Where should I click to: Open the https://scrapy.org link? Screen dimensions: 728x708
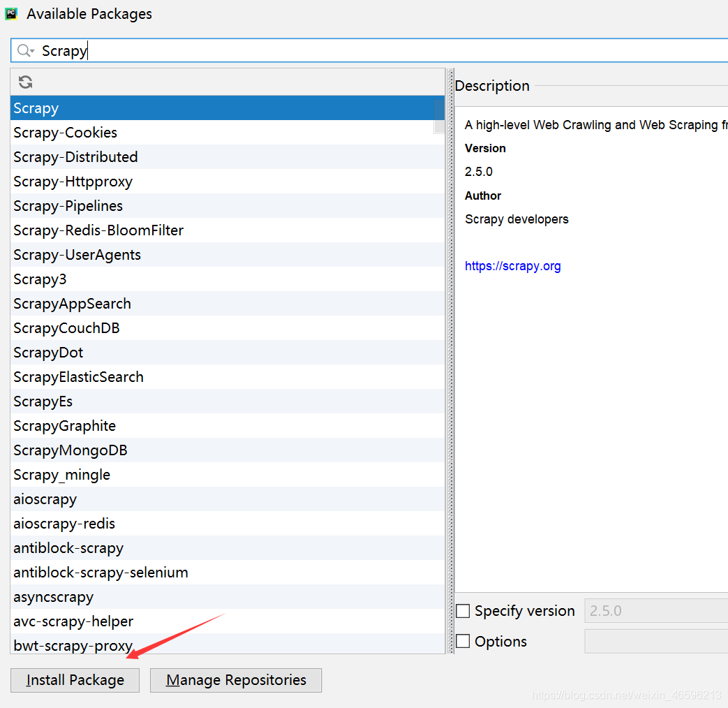(x=512, y=266)
